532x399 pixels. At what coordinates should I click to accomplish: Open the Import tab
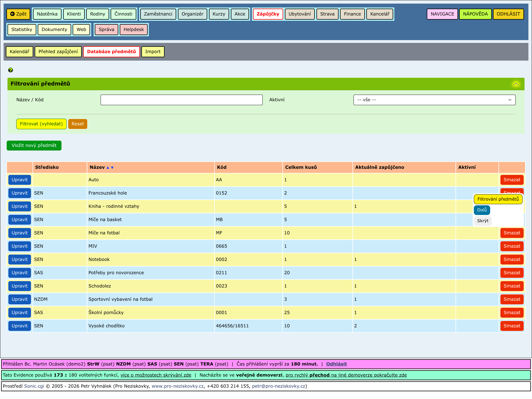coord(153,52)
